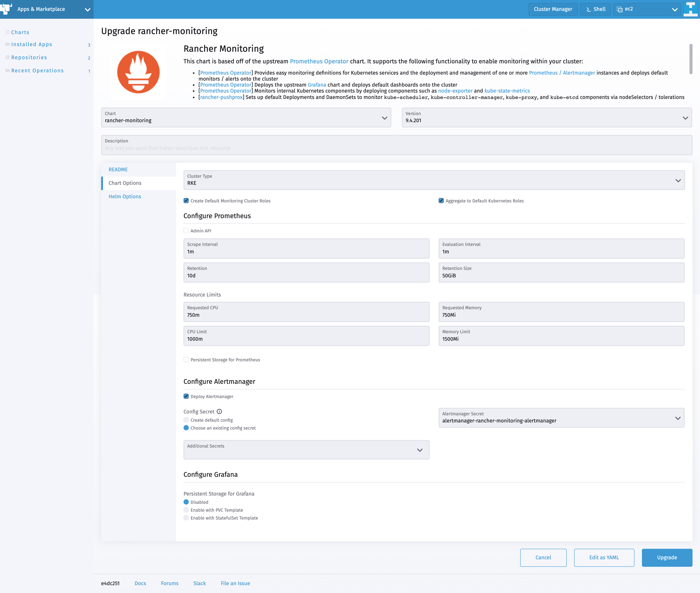
Task: Open the Shell terminal from the header
Action: pyautogui.click(x=595, y=9)
